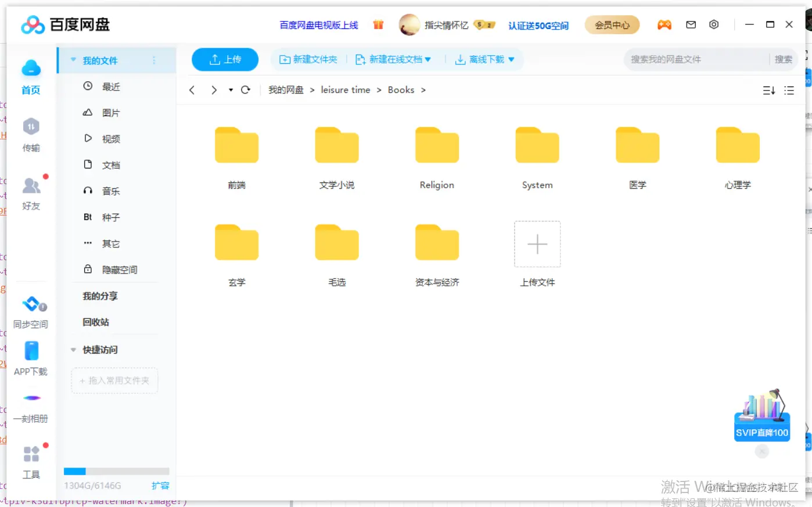Screen dimensions: 812x507
Task: Click the 百度网盘 logo
Action: [65, 24]
